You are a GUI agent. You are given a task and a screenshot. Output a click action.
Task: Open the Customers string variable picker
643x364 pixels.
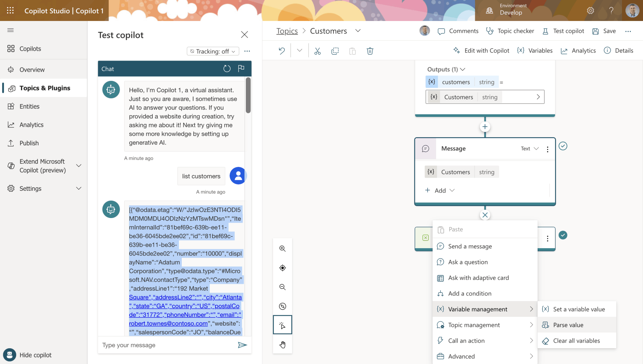point(485,97)
